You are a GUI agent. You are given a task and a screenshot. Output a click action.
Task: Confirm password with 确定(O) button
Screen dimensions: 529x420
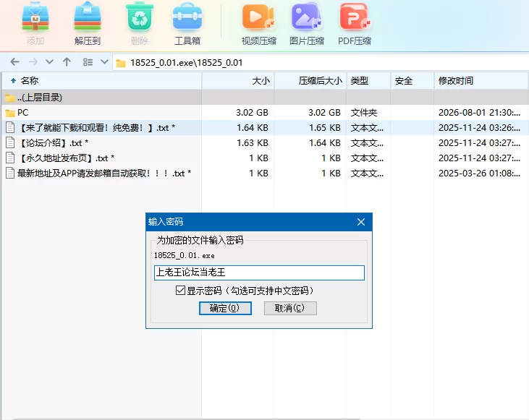coord(225,308)
